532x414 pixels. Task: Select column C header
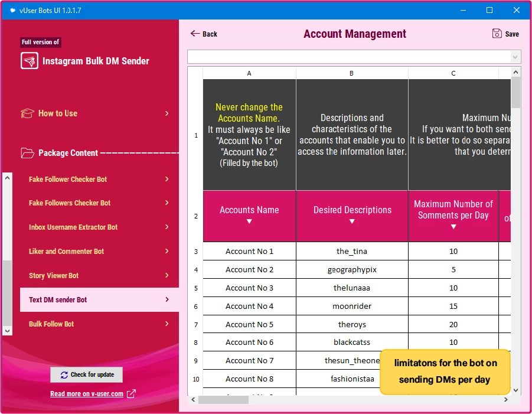click(453, 73)
